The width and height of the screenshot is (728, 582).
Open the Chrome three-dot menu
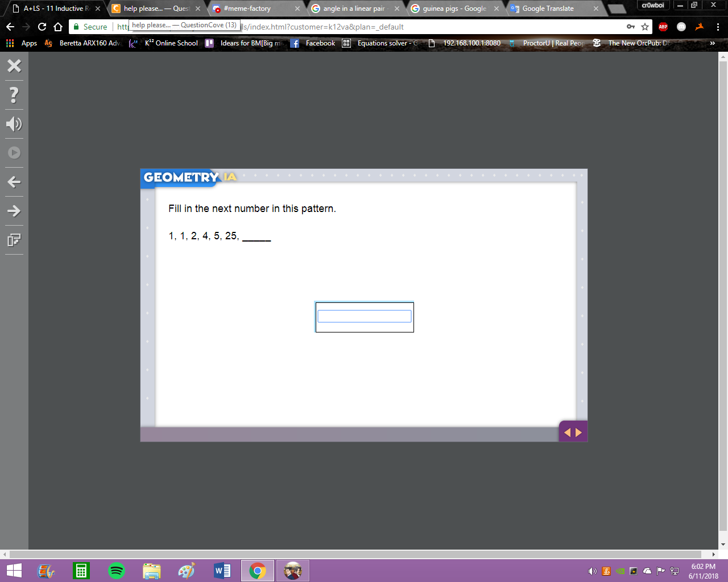point(718,27)
